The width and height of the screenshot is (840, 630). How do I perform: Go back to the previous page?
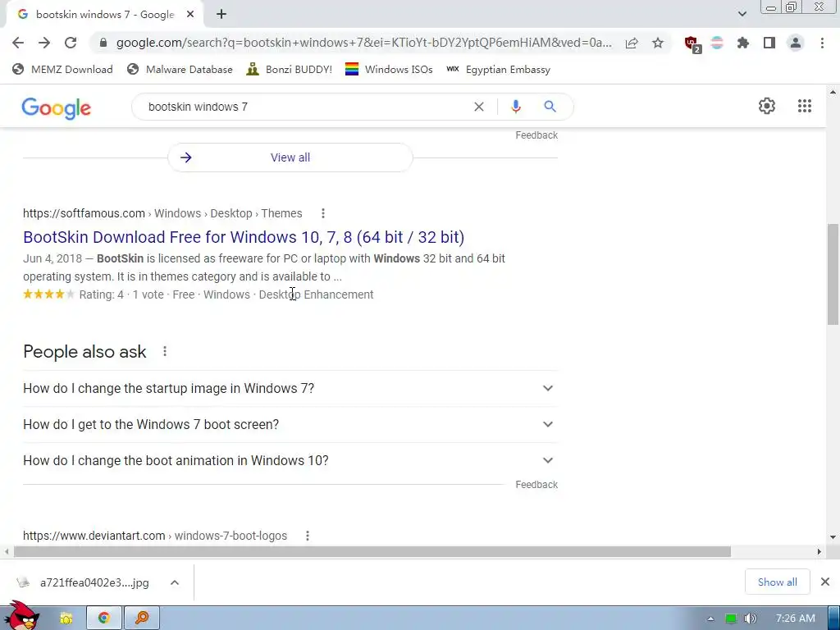[18, 43]
